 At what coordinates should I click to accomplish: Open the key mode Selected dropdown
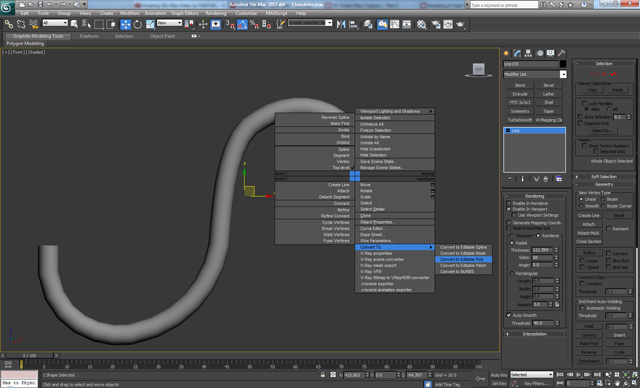point(531,375)
